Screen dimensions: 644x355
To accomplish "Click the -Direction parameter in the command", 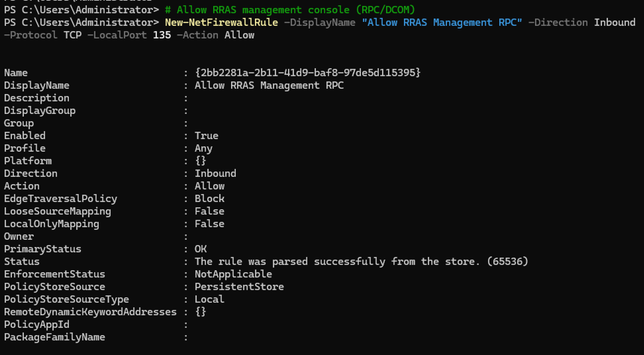I will (558, 23).
